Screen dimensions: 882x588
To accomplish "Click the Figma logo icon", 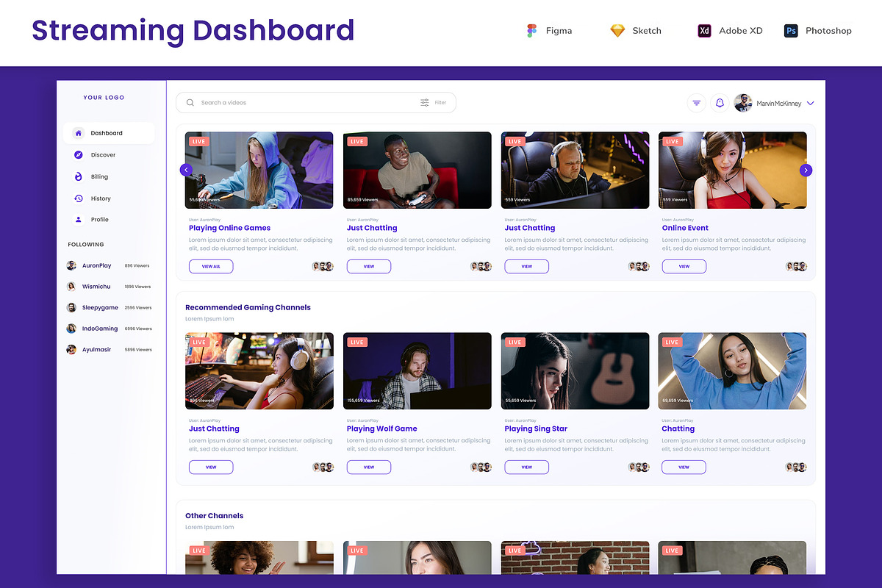I will [531, 31].
